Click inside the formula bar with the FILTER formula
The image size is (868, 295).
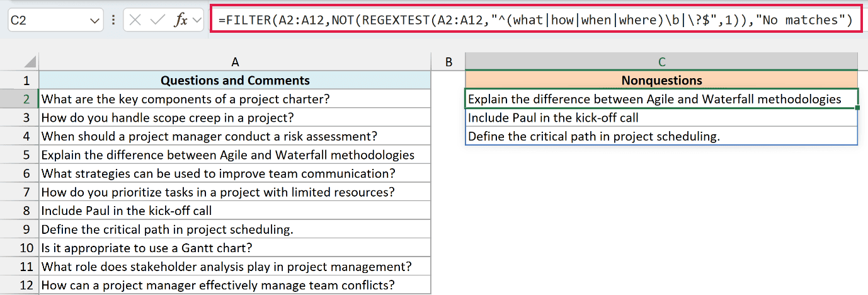(x=535, y=20)
